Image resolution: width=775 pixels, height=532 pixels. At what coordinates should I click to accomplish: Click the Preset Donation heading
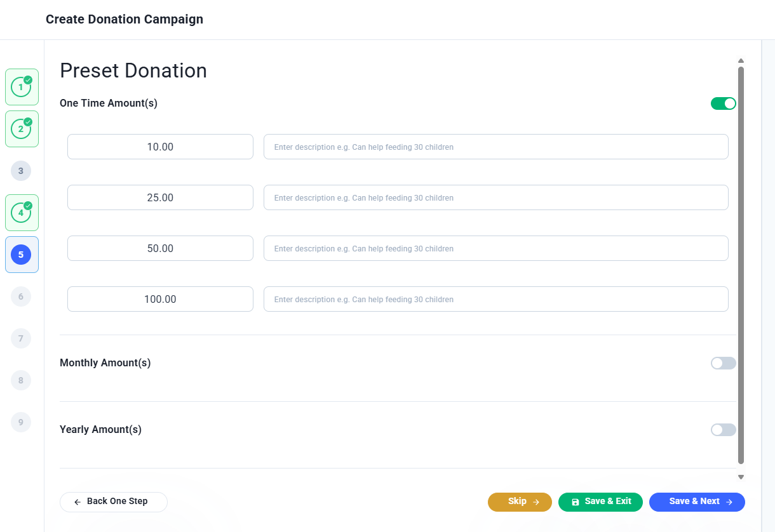(x=133, y=70)
